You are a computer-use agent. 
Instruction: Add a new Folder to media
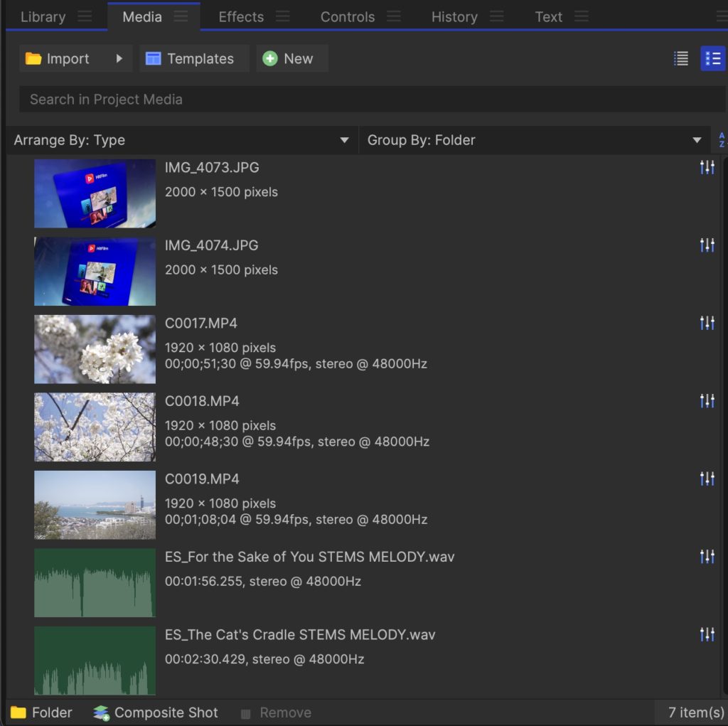pyautogui.click(x=41, y=712)
